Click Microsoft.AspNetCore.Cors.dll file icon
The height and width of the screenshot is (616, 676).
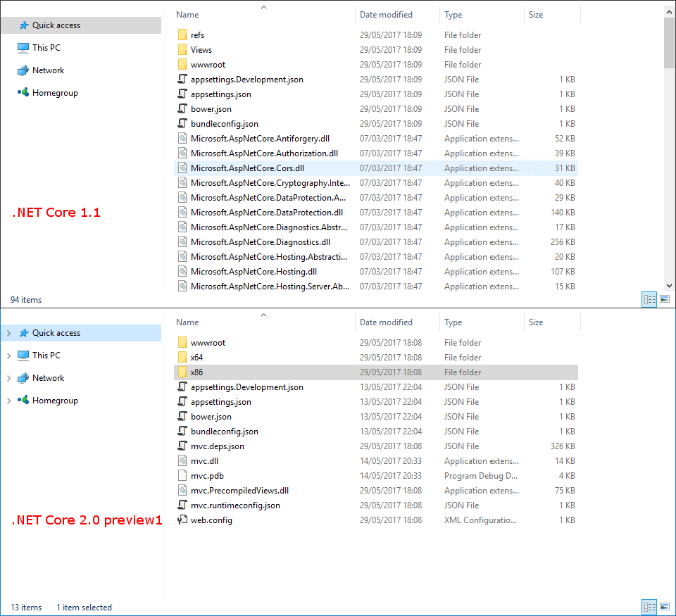(183, 168)
